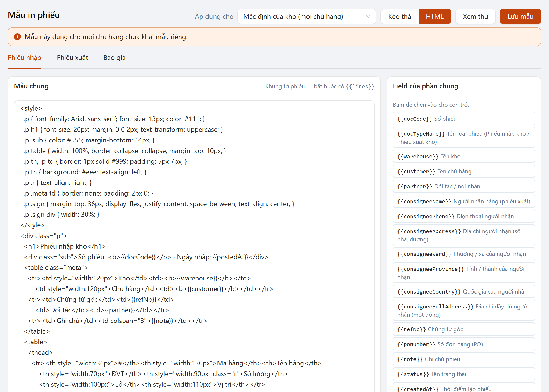Click the chevron arrow of the scope dropdown
549x392 pixels.
368,16
